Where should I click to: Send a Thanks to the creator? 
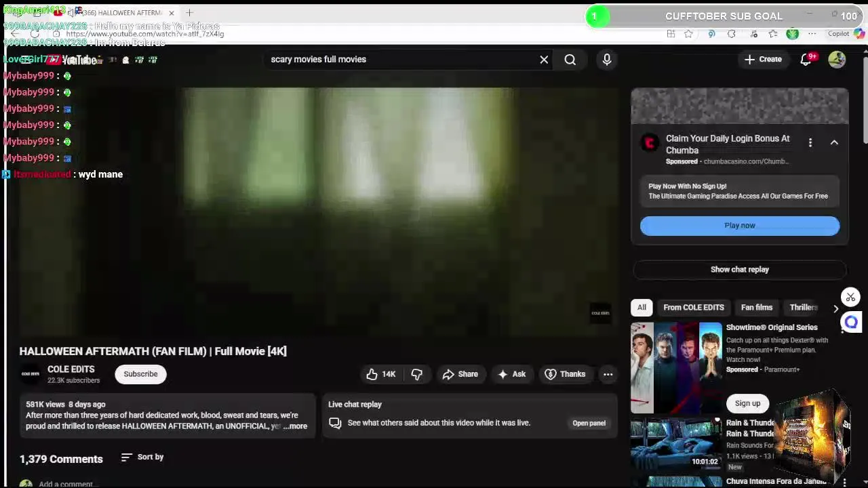pyautogui.click(x=565, y=374)
